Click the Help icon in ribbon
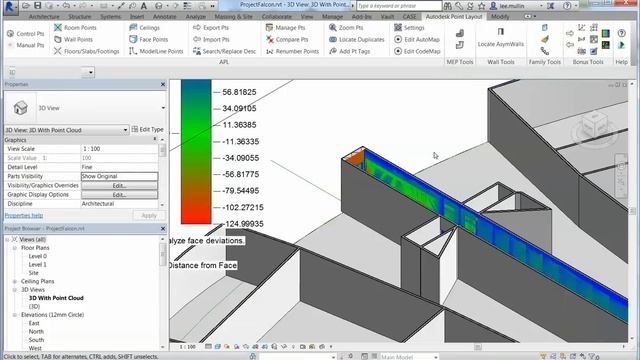 [x=622, y=33]
